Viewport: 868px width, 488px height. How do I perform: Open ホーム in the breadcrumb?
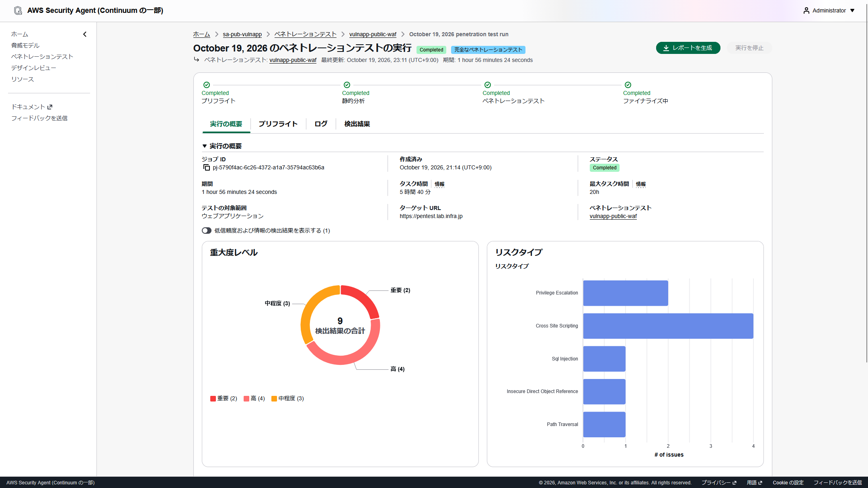[201, 34]
